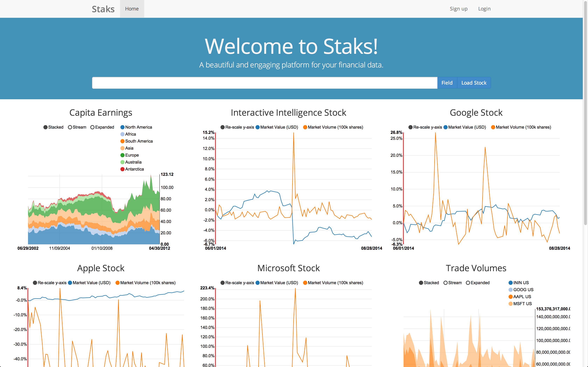Image resolution: width=588 pixels, height=367 pixels.
Task: Toggle Antarctica series legend dot
Action: coord(122,169)
